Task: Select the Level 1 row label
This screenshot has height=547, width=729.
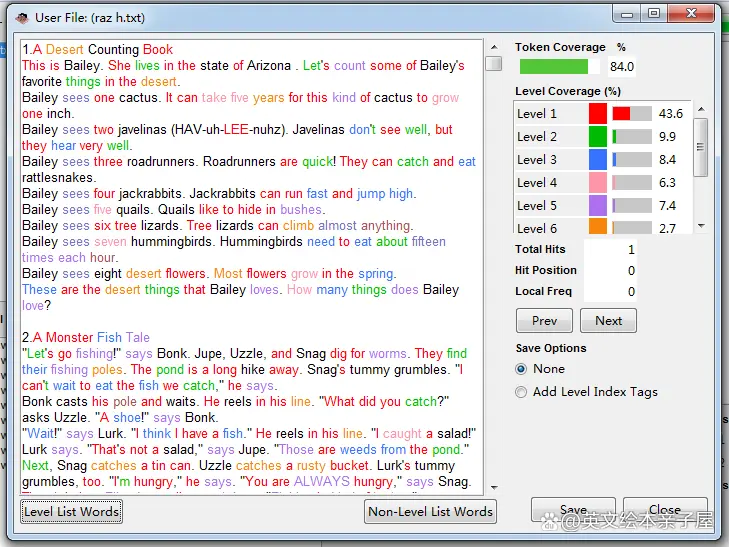Action: (537, 113)
